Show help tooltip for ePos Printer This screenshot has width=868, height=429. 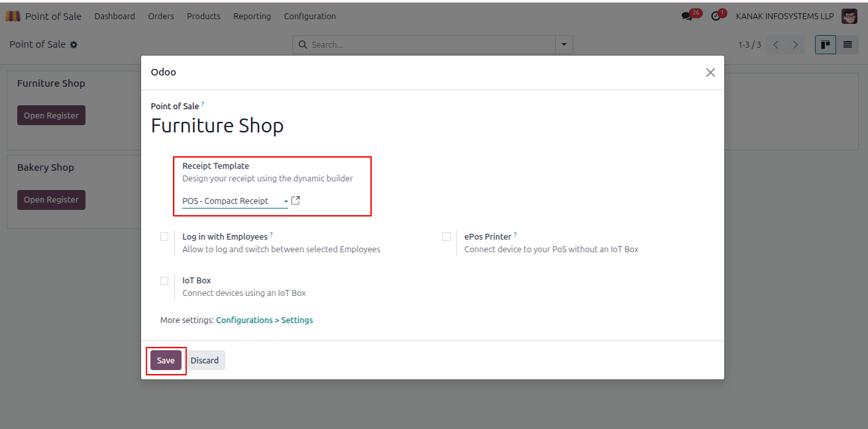515,235
